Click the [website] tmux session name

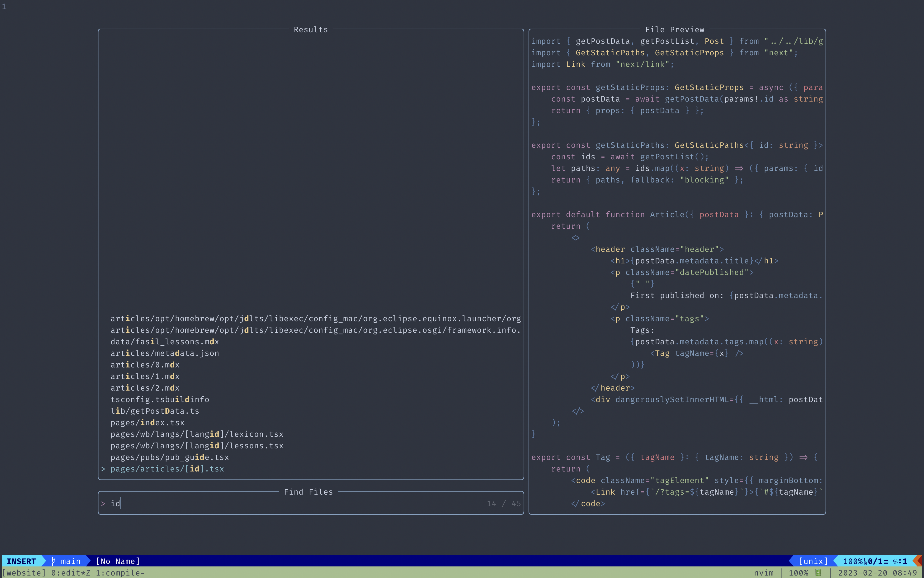click(24, 573)
